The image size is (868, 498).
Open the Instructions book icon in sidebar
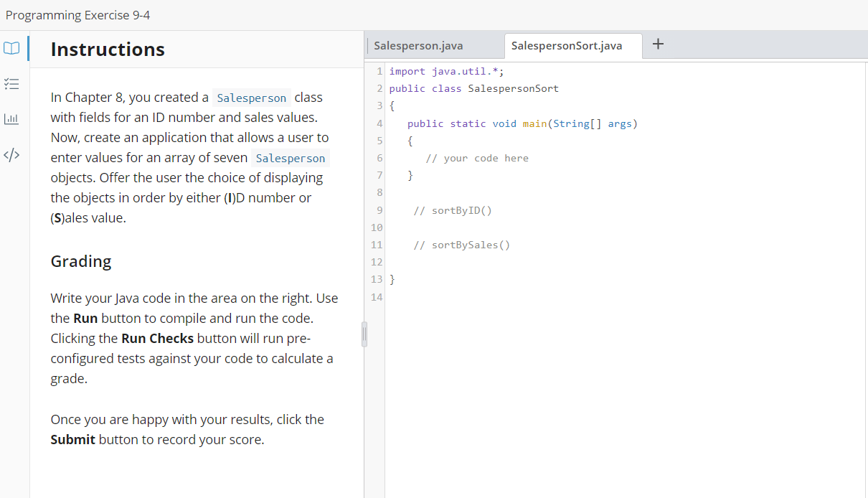click(x=11, y=49)
